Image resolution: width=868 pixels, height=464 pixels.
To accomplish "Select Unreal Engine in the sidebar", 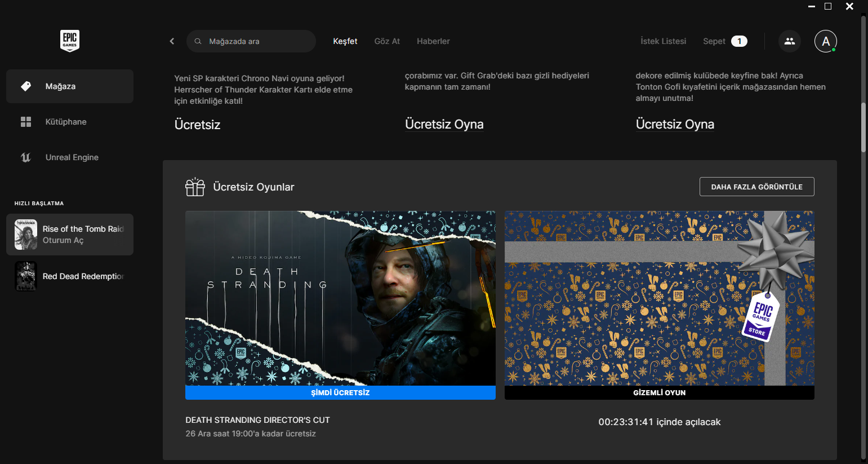I will [70, 157].
